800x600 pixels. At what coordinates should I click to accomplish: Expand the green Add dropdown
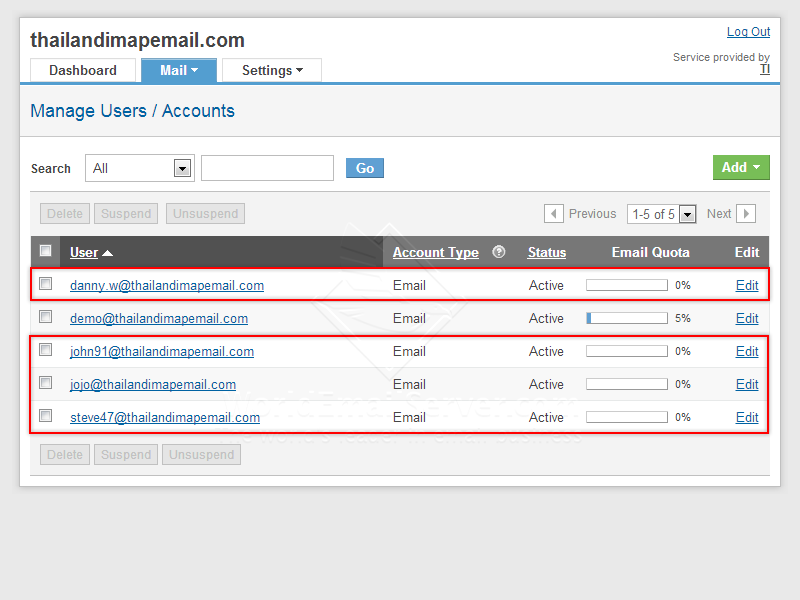[741, 167]
